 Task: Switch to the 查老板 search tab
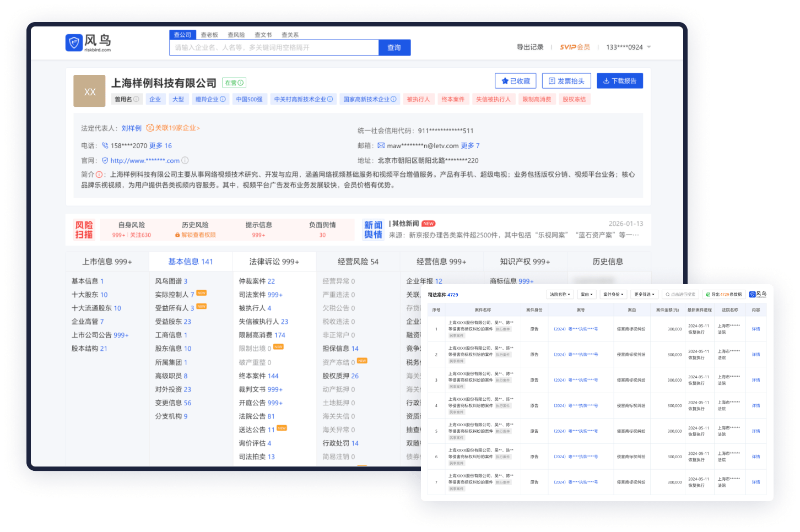click(209, 35)
